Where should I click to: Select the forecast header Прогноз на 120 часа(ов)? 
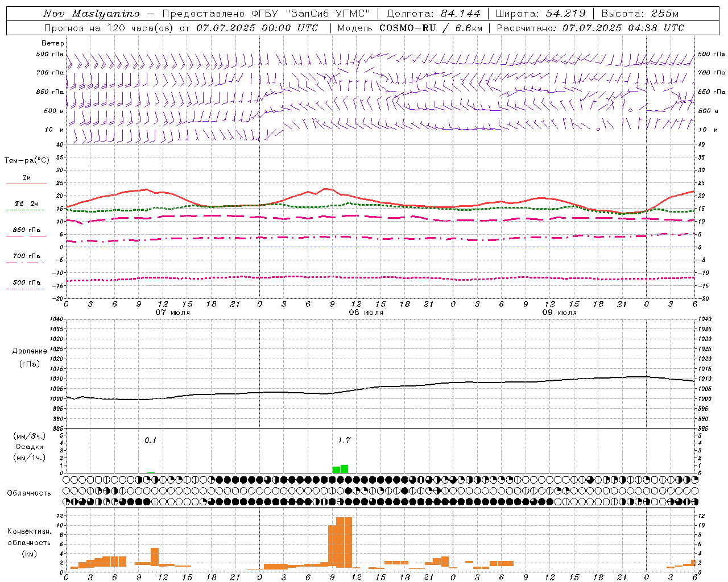point(109,28)
